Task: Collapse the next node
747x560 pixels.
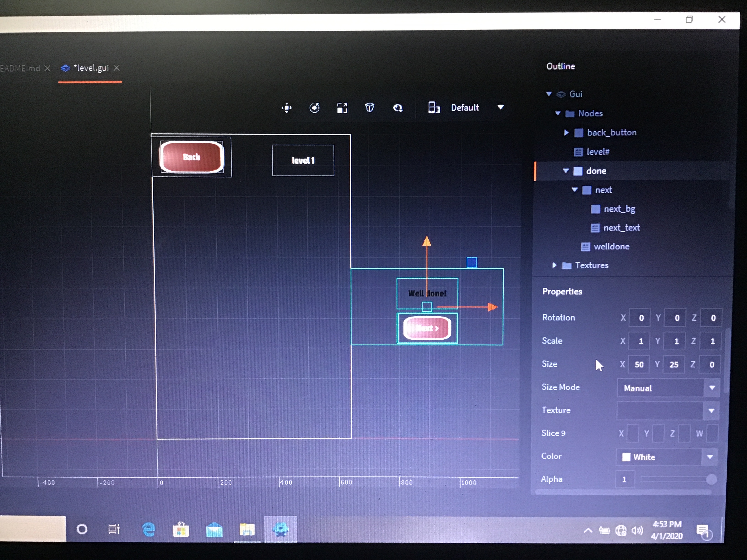Action: 574,190
